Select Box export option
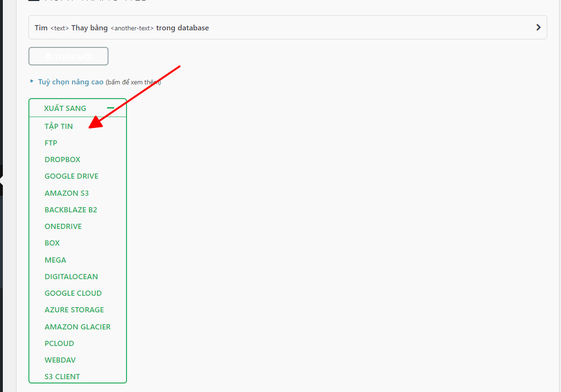The height and width of the screenshot is (392, 561). tap(52, 243)
